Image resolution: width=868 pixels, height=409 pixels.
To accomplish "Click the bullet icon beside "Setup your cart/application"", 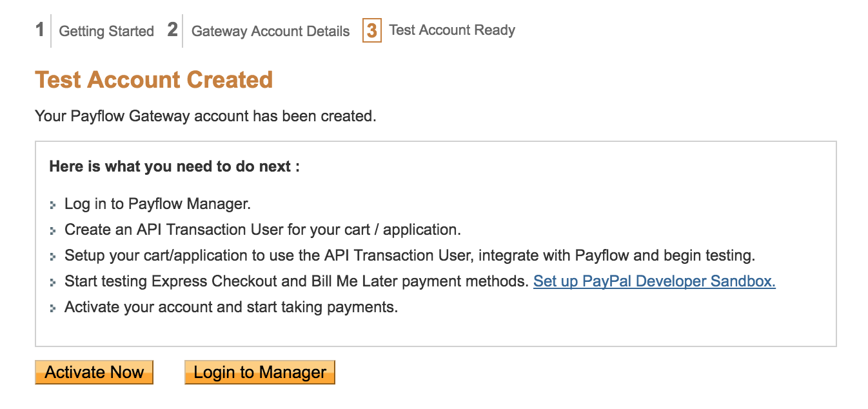I will [53, 257].
